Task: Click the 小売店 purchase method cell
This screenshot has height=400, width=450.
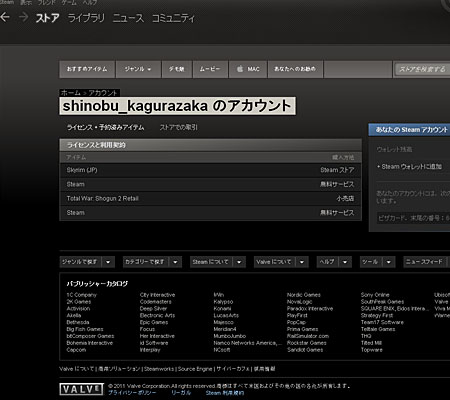Action: point(345,199)
